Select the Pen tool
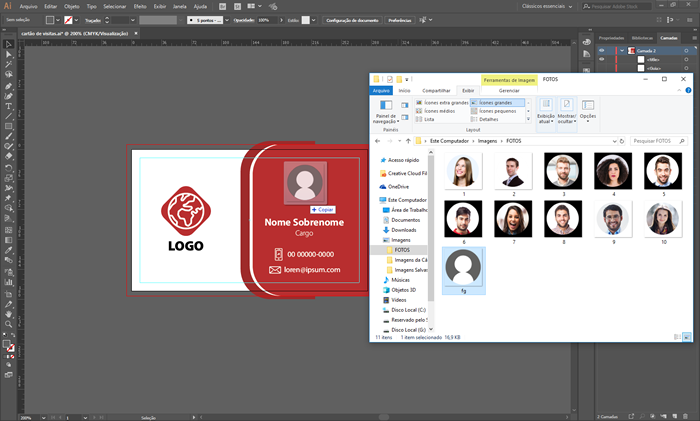Viewport: 700px width, 421px height. coord(8,86)
